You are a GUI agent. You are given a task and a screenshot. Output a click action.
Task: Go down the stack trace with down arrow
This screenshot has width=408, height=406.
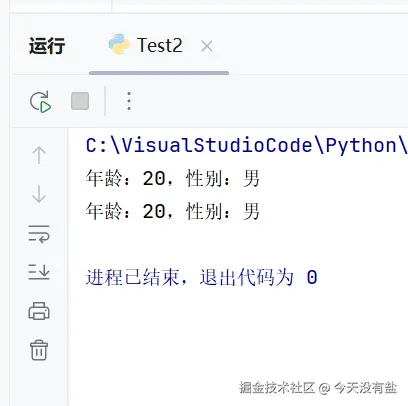coord(39,194)
